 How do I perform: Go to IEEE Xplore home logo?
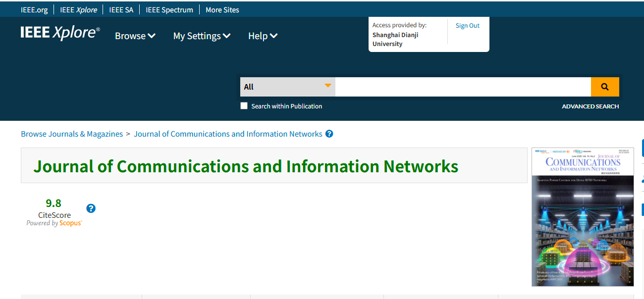click(x=60, y=33)
